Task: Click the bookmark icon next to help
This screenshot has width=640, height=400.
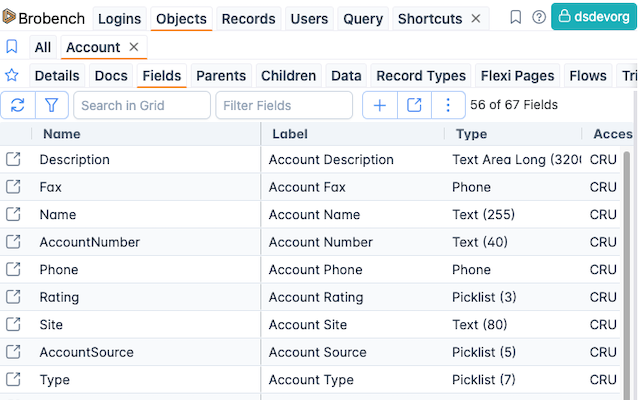Action: click(x=516, y=18)
